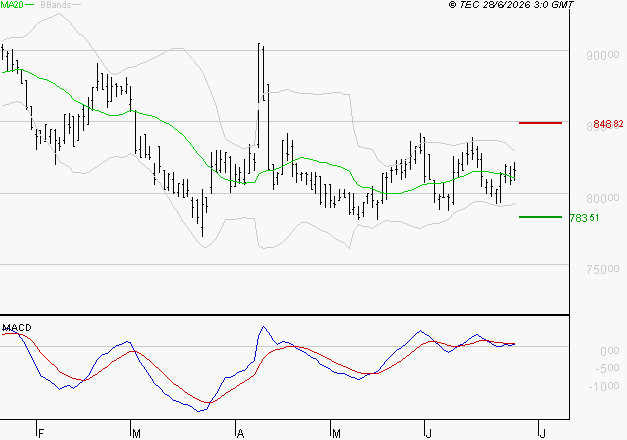The height and width of the screenshot is (440, 627).
Task: Click the 750.00 price axis label
Action: 603,269
